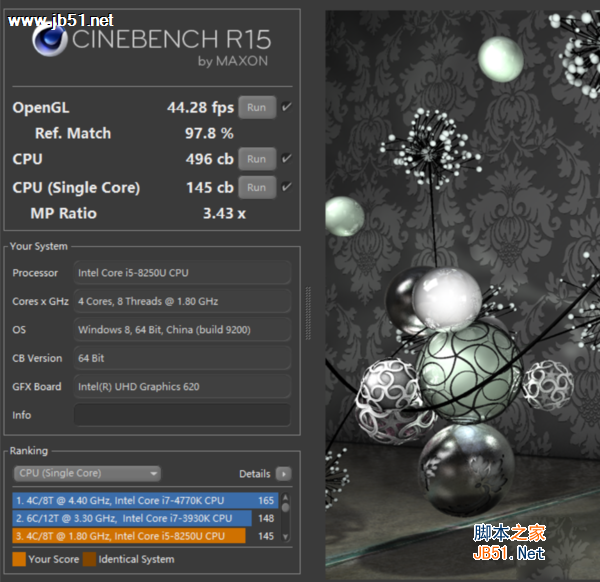Run the CPU benchmark
The width and height of the screenshot is (600, 582).
tap(257, 159)
